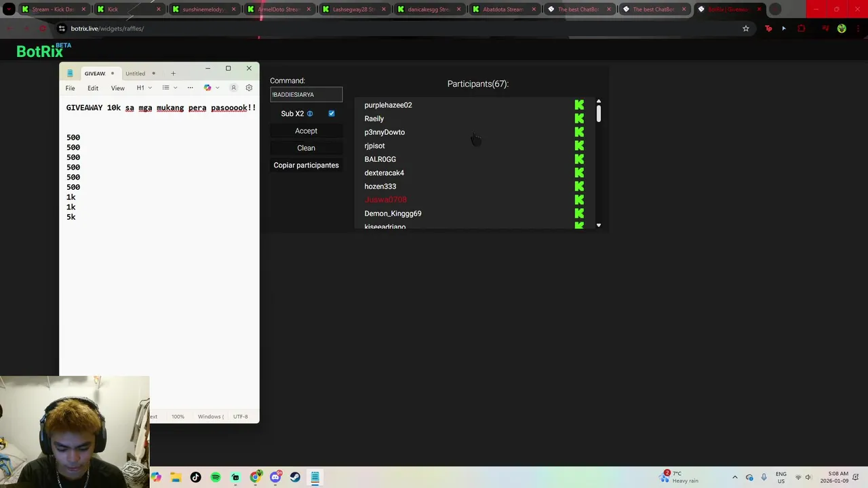Viewport: 868px width, 488px height.
Task: Open TikTok from the taskbar
Action: point(195,477)
